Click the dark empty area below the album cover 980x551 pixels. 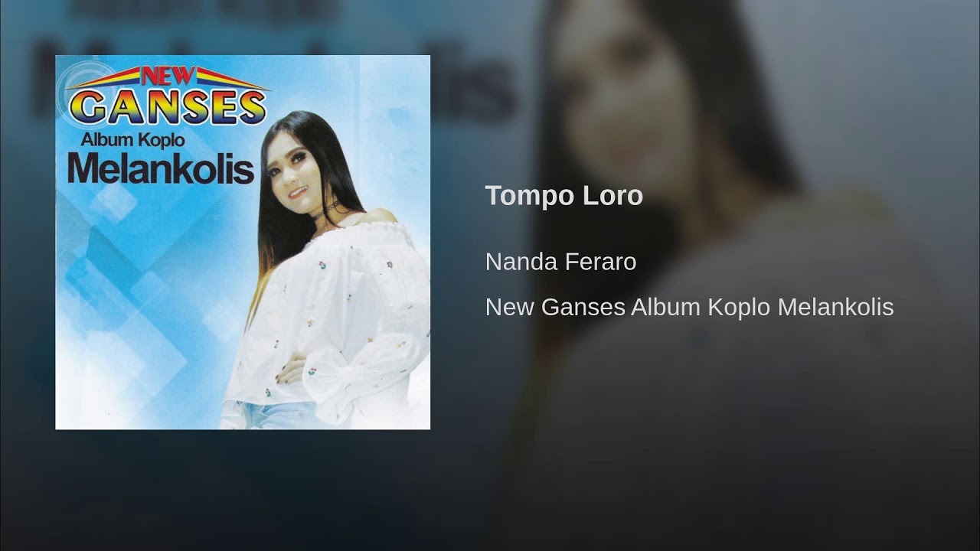pyautogui.click(x=243, y=490)
